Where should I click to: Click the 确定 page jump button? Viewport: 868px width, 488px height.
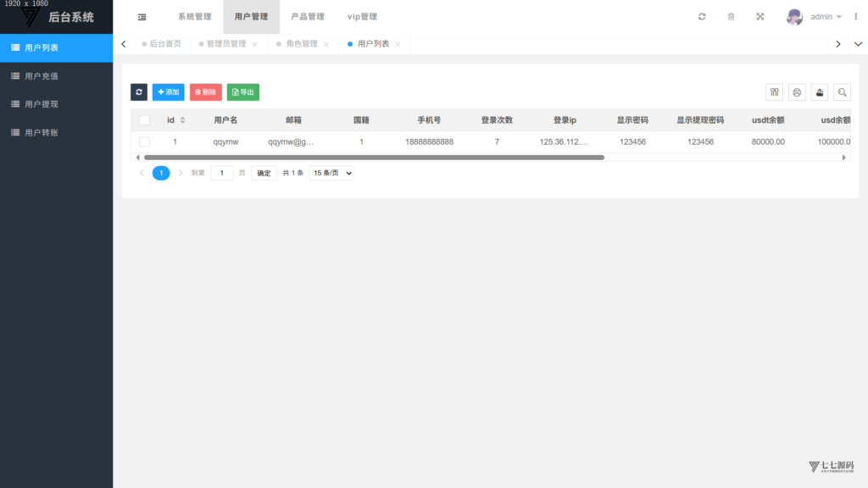pos(264,173)
